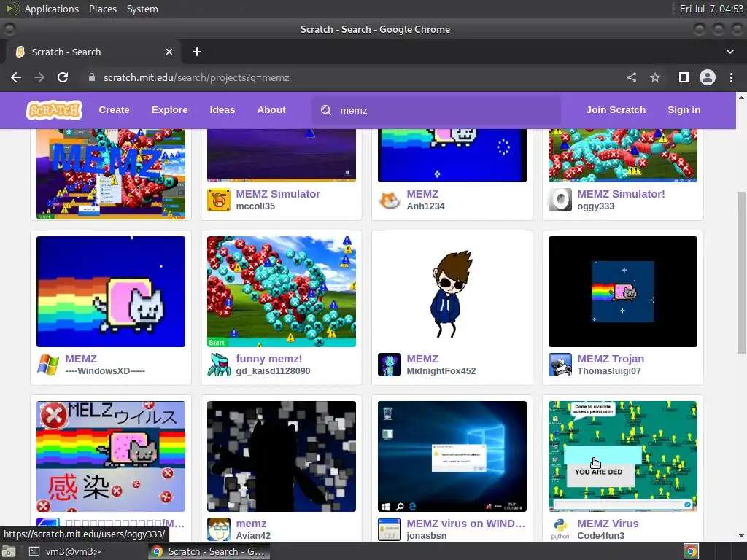Open the funny memz! balls thumbnail

pyautogui.click(x=281, y=292)
